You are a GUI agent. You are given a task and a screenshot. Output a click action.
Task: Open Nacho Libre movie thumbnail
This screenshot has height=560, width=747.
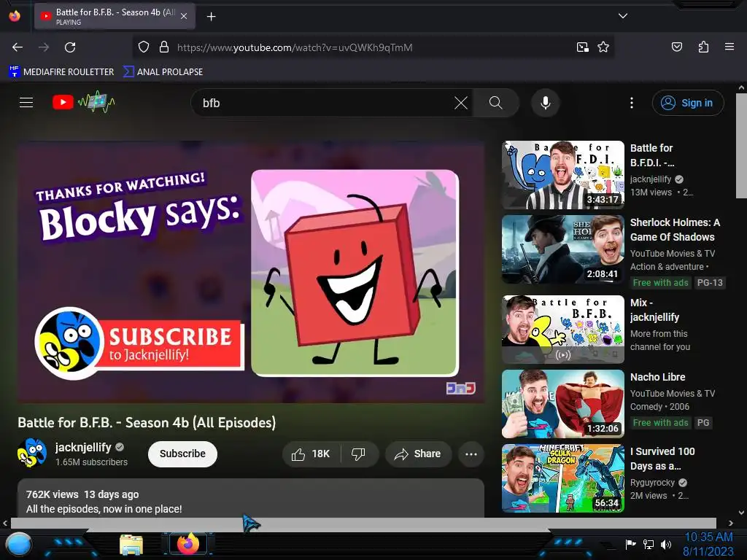[562, 404]
